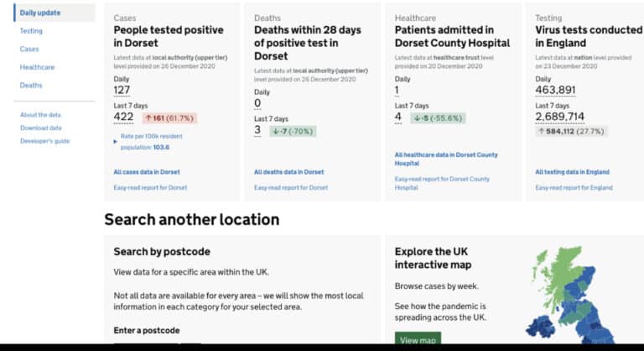Screen dimensions: 644x351
Task: Click the Last 7 days 2,689,714 tests figure
Action: (559, 118)
